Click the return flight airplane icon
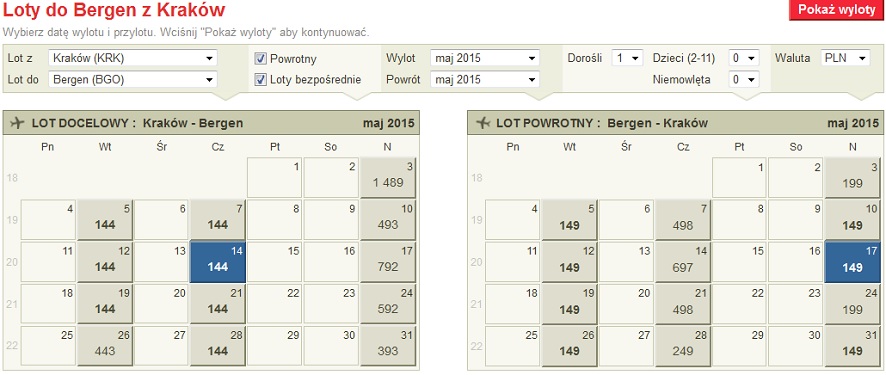 [482, 123]
